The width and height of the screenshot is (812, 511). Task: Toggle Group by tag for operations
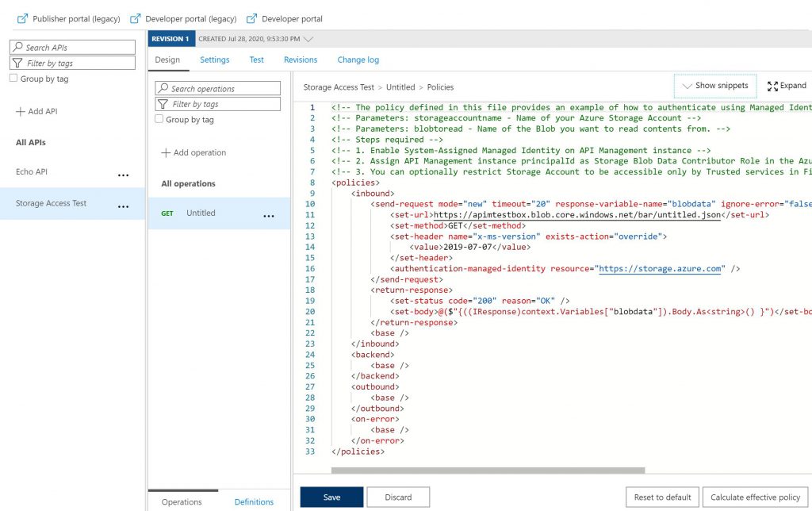pyautogui.click(x=159, y=119)
